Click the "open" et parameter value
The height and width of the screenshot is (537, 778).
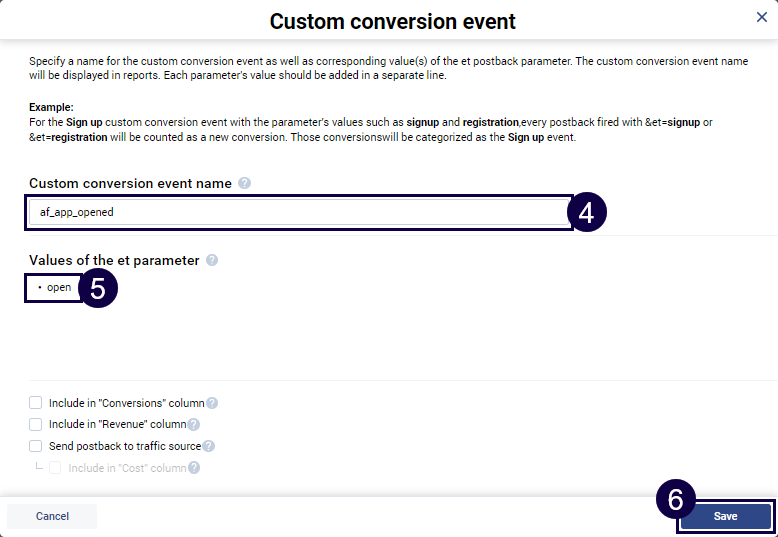59,287
